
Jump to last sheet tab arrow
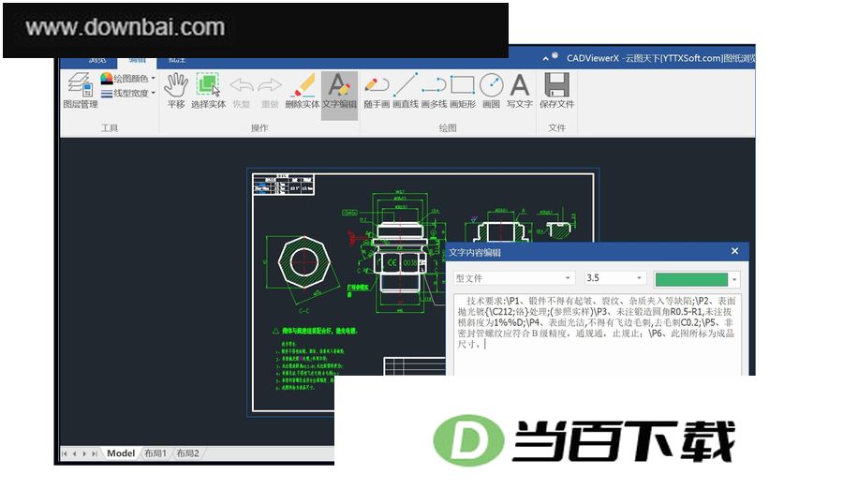point(95,454)
